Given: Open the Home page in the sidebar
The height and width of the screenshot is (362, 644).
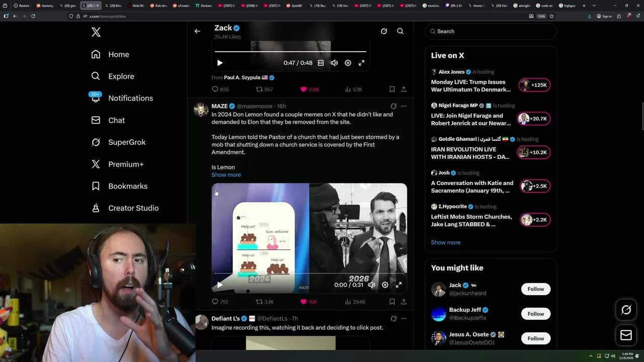Looking at the screenshot, I should coord(110,54).
